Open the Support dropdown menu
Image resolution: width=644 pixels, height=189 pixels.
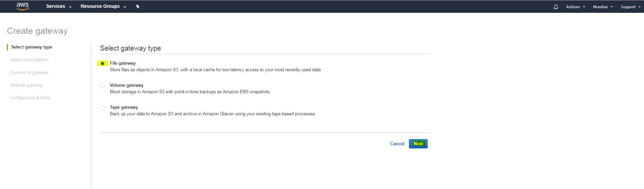click(630, 7)
